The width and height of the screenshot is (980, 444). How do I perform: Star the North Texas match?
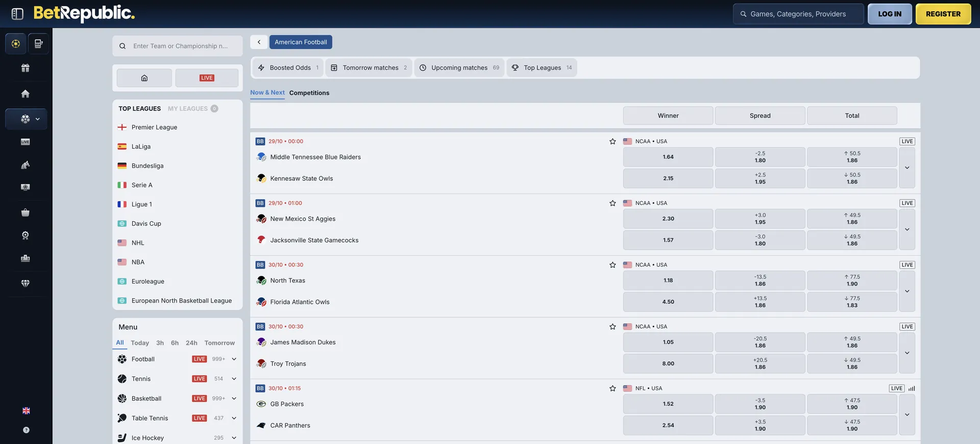[612, 265]
